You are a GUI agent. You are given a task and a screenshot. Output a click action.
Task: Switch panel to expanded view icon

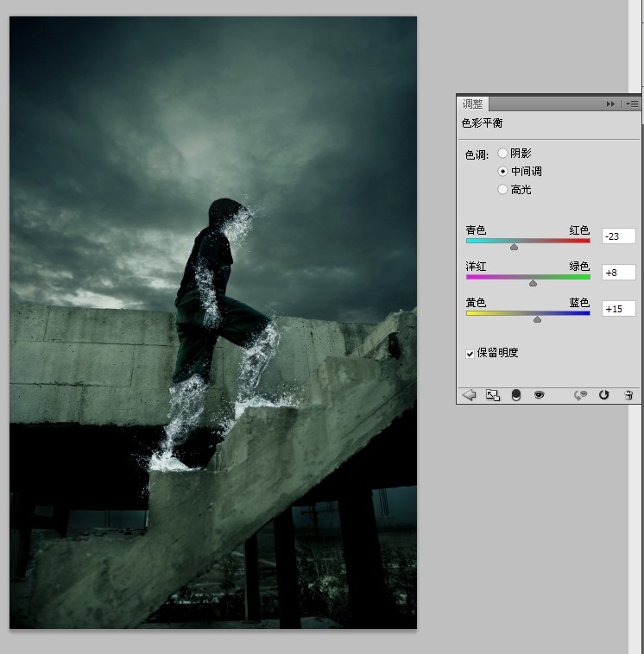point(493,394)
